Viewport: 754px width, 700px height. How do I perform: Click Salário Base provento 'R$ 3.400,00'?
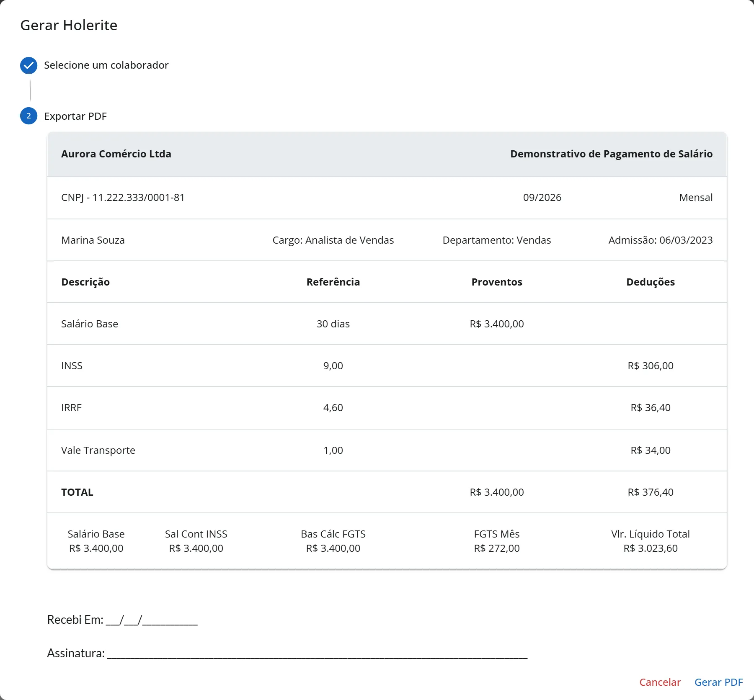click(497, 324)
